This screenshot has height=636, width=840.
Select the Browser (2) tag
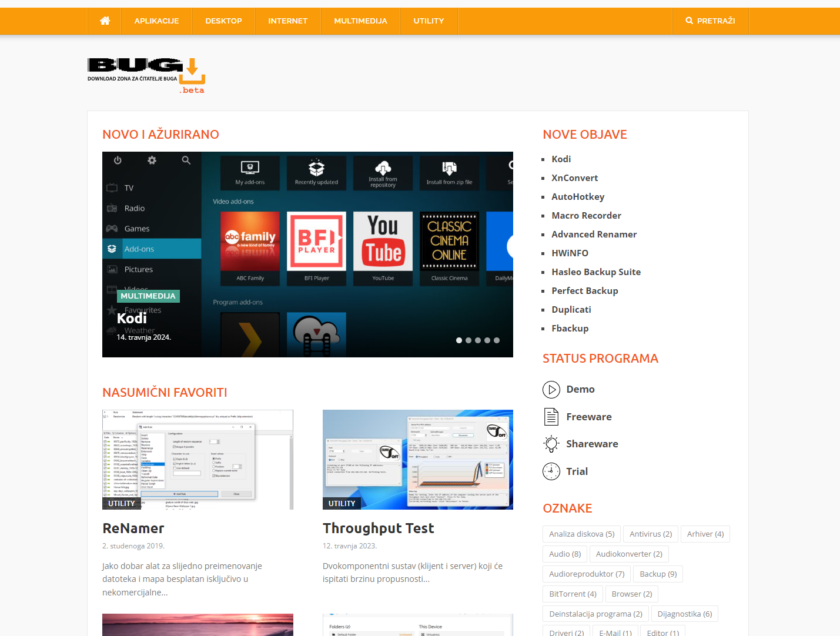coord(632,594)
